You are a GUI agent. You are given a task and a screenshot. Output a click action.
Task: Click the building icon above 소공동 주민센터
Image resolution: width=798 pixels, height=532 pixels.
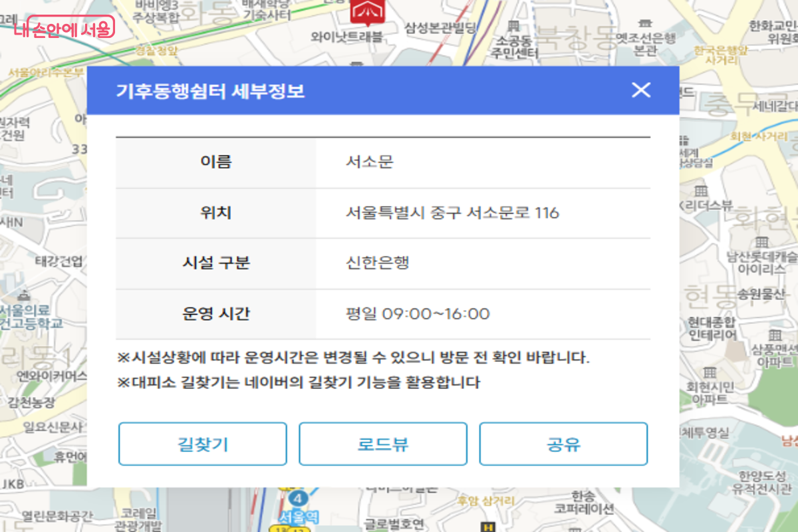pyautogui.click(x=512, y=25)
